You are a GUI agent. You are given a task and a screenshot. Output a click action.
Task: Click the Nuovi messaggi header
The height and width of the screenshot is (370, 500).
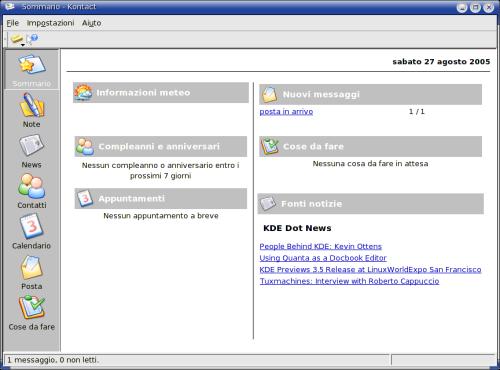pyautogui.click(x=371, y=94)
